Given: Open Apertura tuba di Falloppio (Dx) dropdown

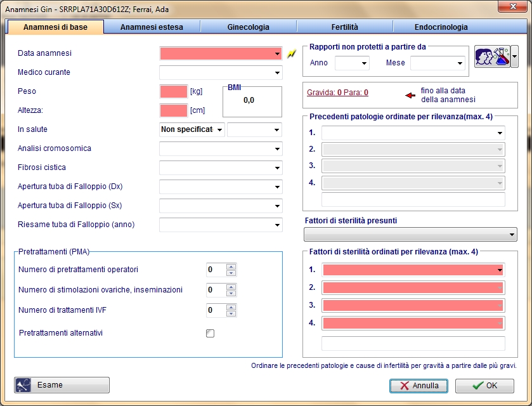Looking at the screenshot, I should click(x=277, y=187).
